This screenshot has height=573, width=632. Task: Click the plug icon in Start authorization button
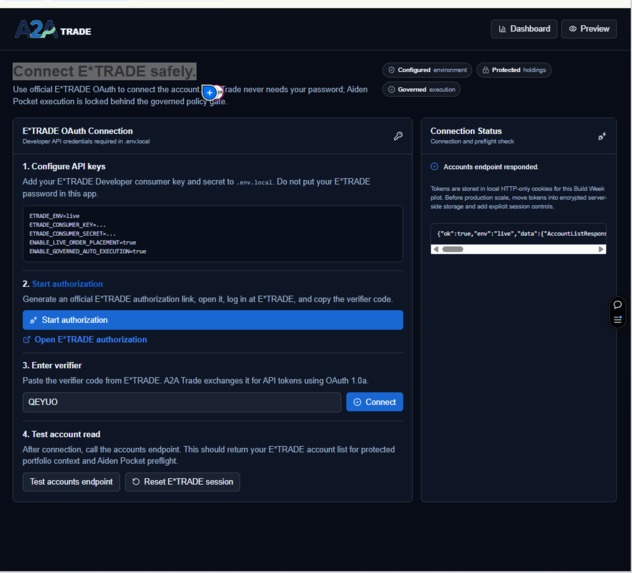tap(33, 320)
